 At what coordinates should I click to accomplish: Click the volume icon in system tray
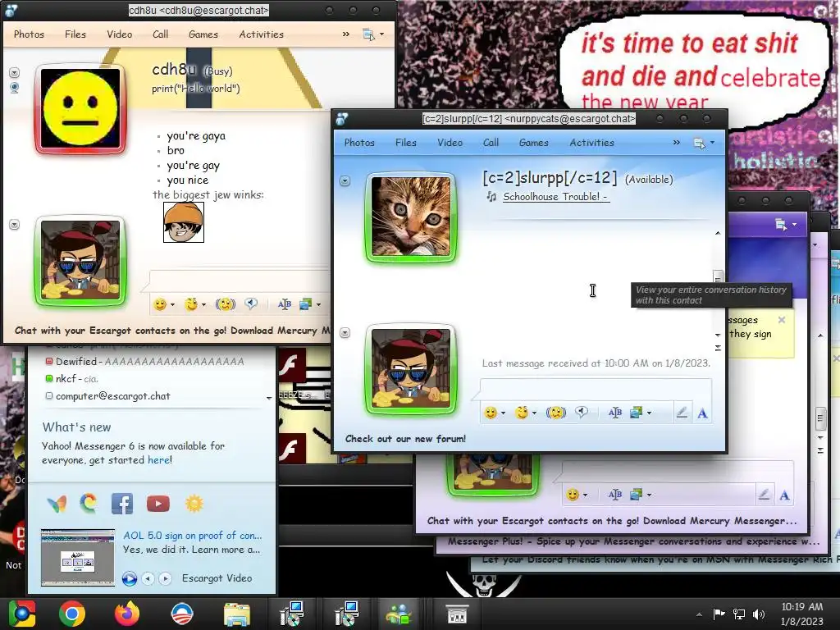click(759, 614)
